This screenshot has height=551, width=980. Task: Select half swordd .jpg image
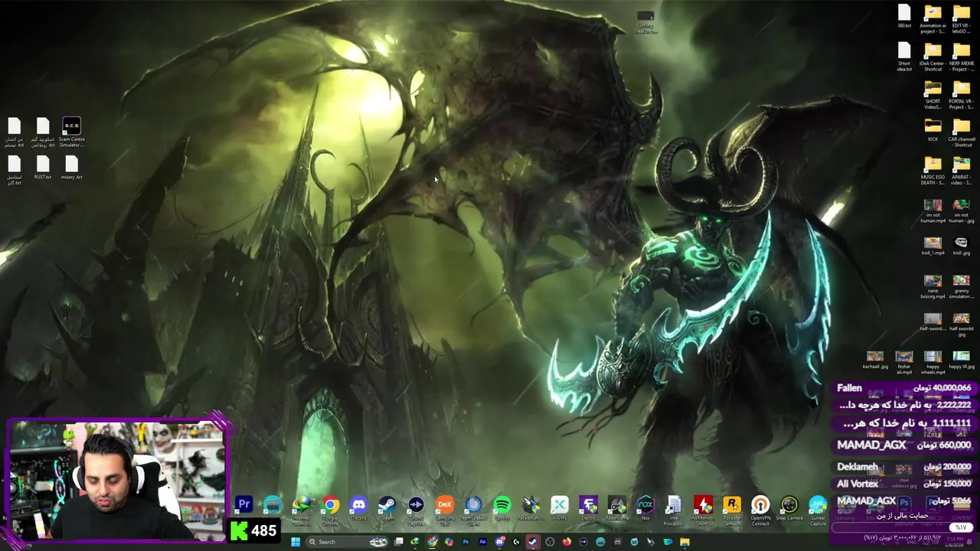click(962, 325)
